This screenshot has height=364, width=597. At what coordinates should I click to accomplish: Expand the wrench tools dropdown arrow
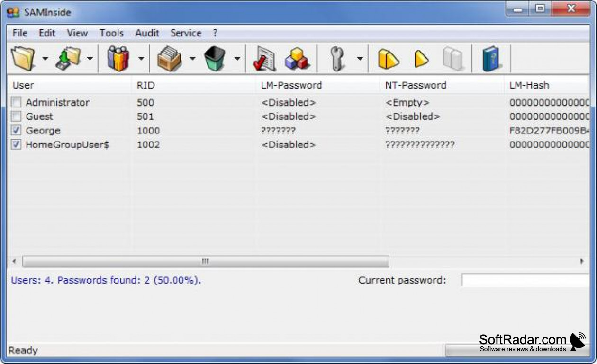[360, 59]
